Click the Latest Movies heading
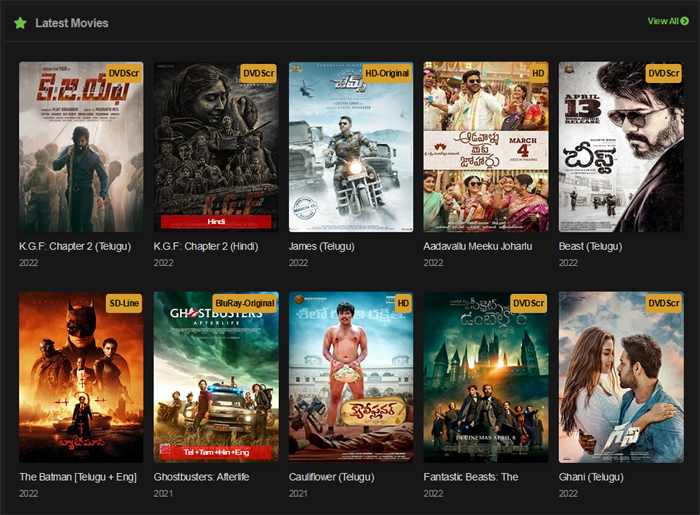 coord(72,23)
